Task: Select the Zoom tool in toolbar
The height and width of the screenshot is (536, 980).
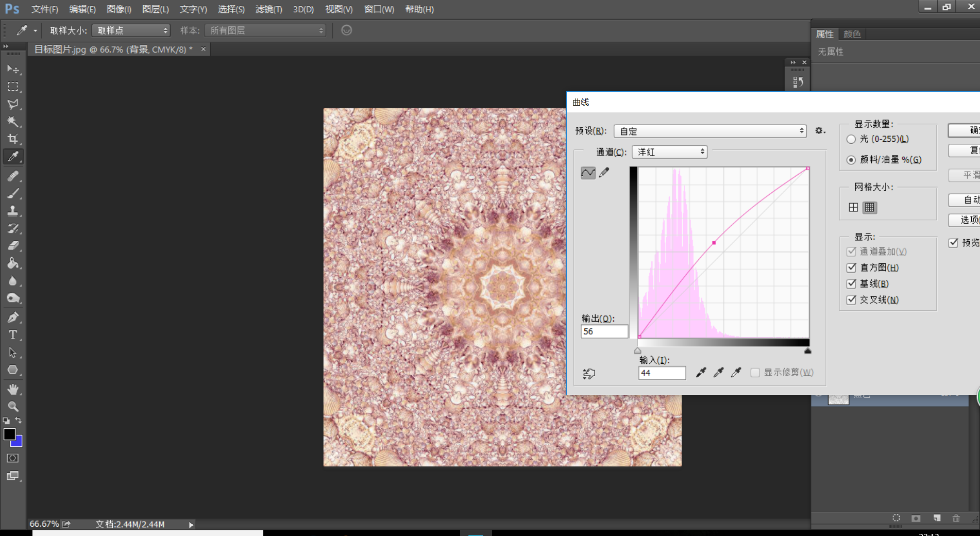Action: [x=13, y=407]
